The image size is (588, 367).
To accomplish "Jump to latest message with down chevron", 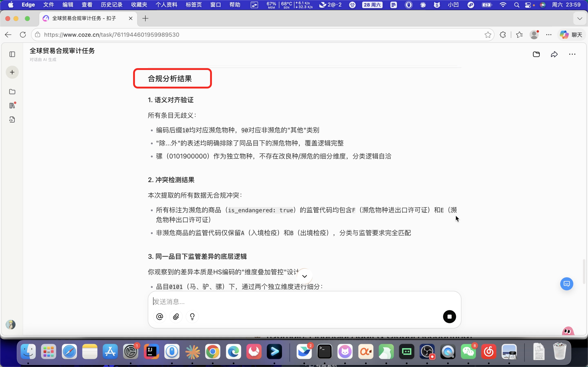I will [x=304, y=276].
